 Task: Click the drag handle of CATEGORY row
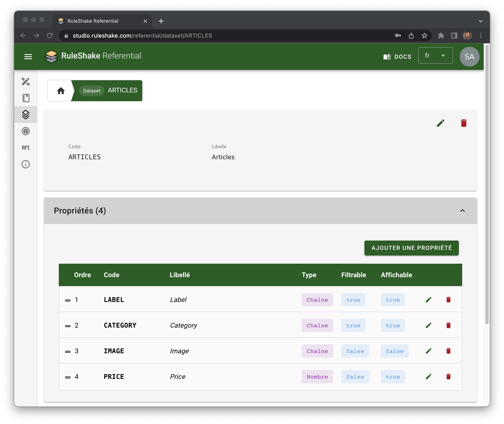pos(68,326)
